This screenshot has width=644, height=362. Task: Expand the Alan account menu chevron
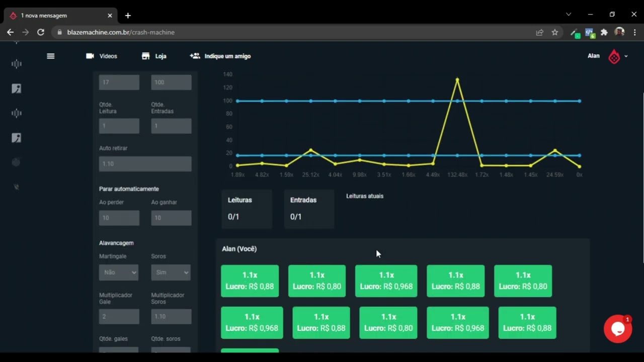(x=626, y=56)
